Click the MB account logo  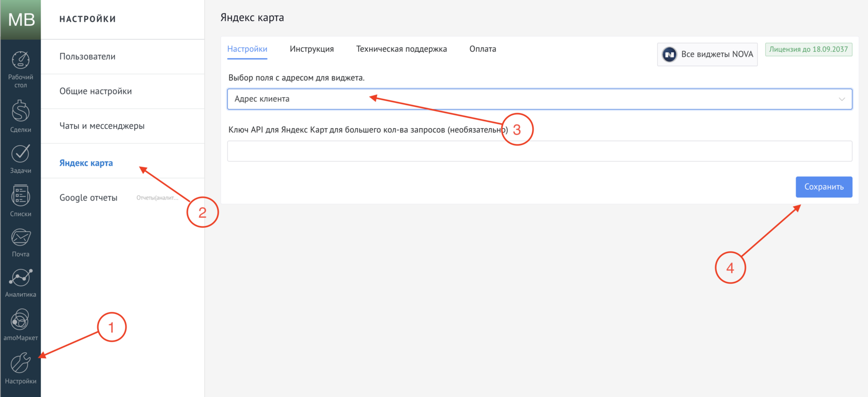21,20
